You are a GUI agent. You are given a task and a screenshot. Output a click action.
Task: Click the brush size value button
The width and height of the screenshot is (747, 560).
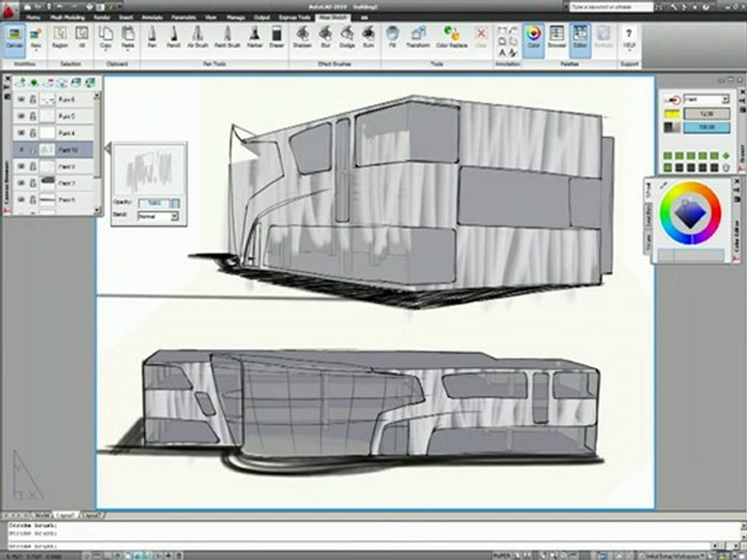[707, 114]
